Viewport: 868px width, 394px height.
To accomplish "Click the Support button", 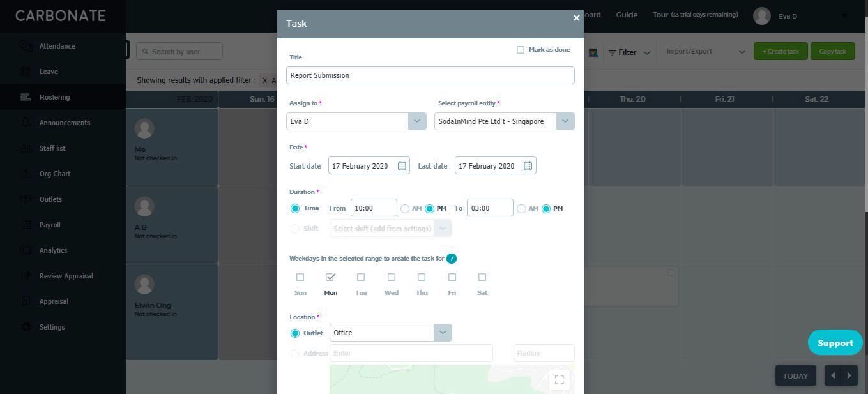I will (835, 343).
